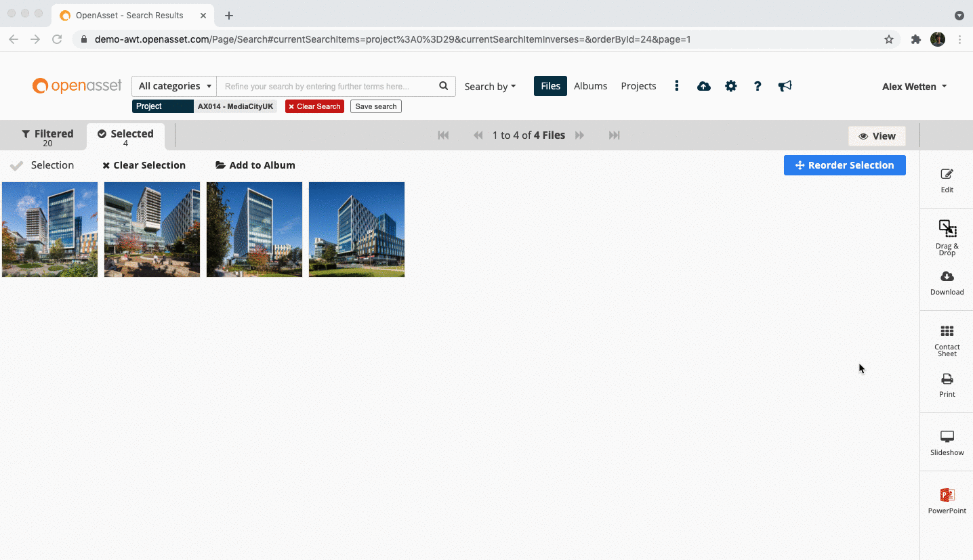Switch to Albums view
This screenshot has width=973, height=560.
coord(590,86)
